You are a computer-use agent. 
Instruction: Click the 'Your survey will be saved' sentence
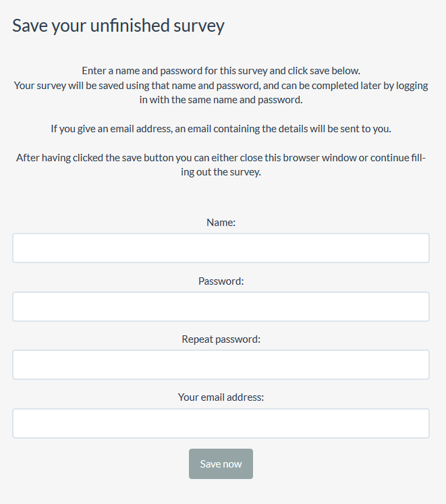221,86
